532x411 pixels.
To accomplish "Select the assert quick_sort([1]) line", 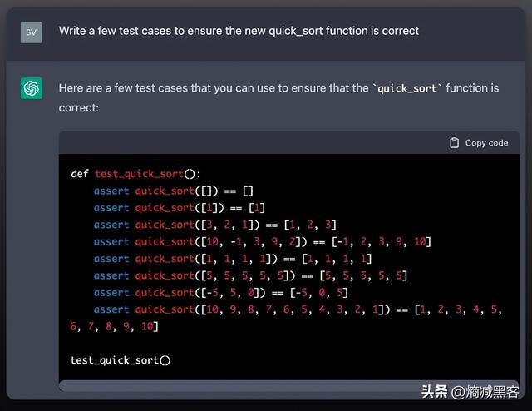I will (179, 208).
